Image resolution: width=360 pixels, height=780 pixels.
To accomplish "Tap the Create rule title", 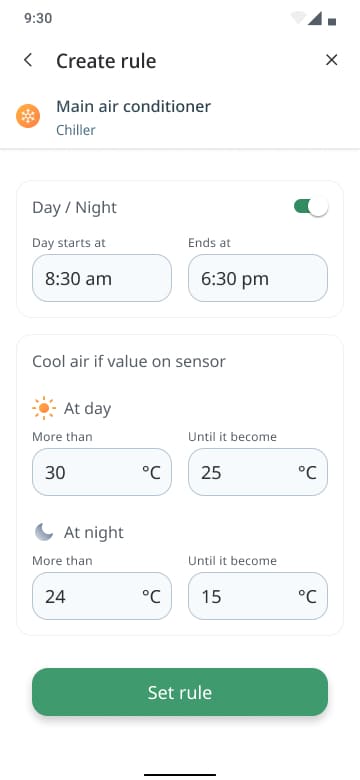I will (106, 61).
